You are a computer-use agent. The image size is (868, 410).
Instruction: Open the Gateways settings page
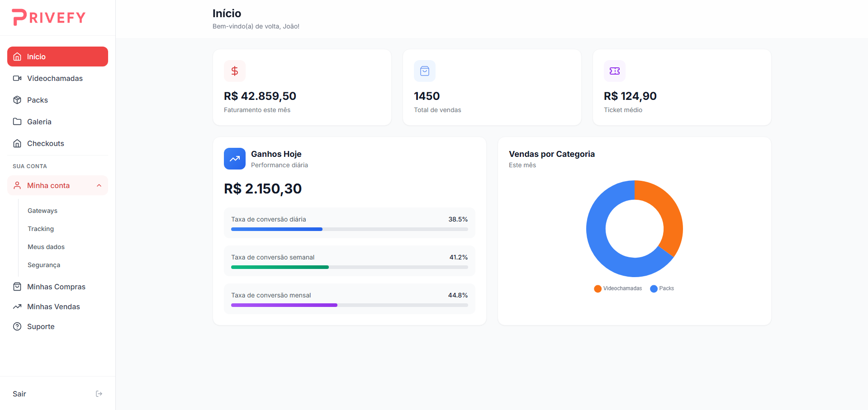click(42, 210)
